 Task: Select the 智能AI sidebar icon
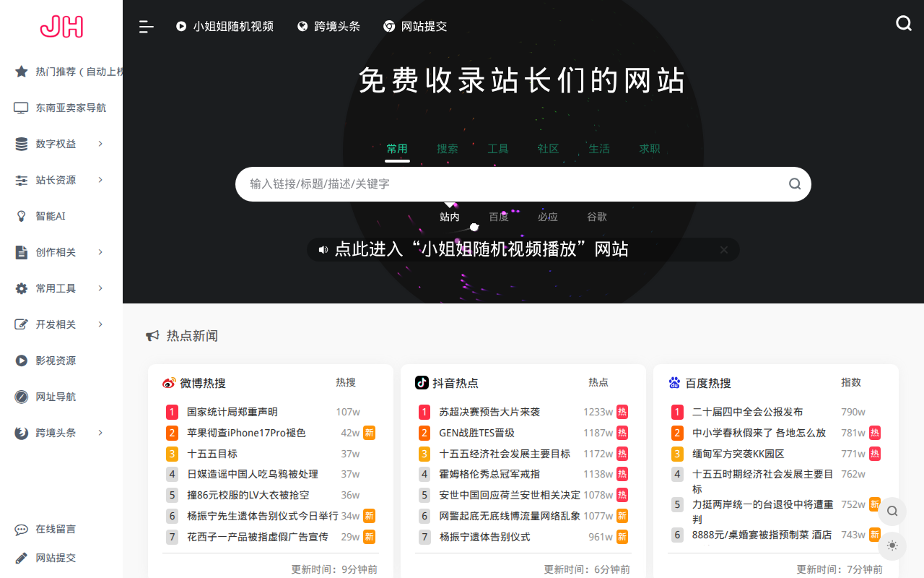point(20,215)
